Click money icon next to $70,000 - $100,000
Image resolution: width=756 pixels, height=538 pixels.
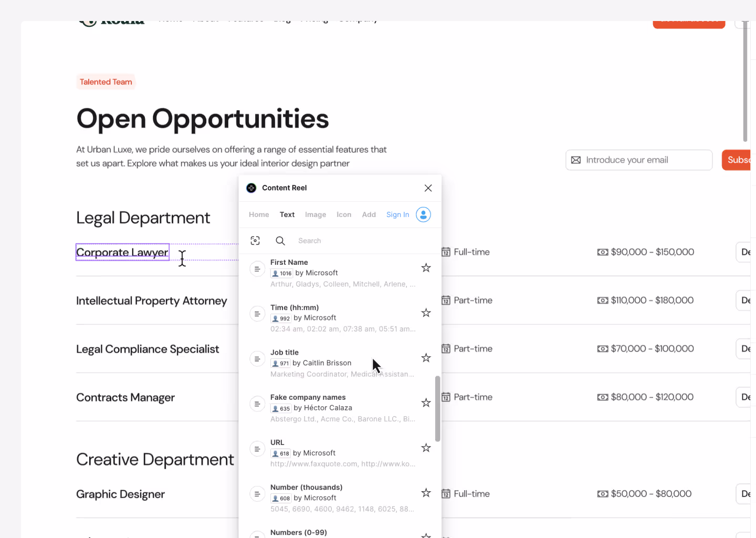[x=603, y=349]
